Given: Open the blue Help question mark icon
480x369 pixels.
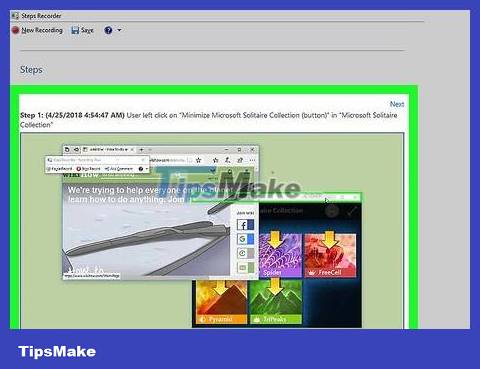Looking at the screenshot, I should [108, 30].
